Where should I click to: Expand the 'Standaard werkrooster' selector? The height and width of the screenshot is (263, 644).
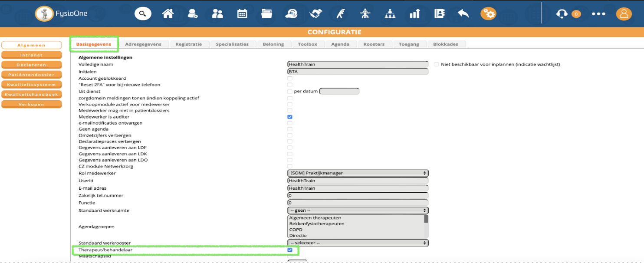358,243
